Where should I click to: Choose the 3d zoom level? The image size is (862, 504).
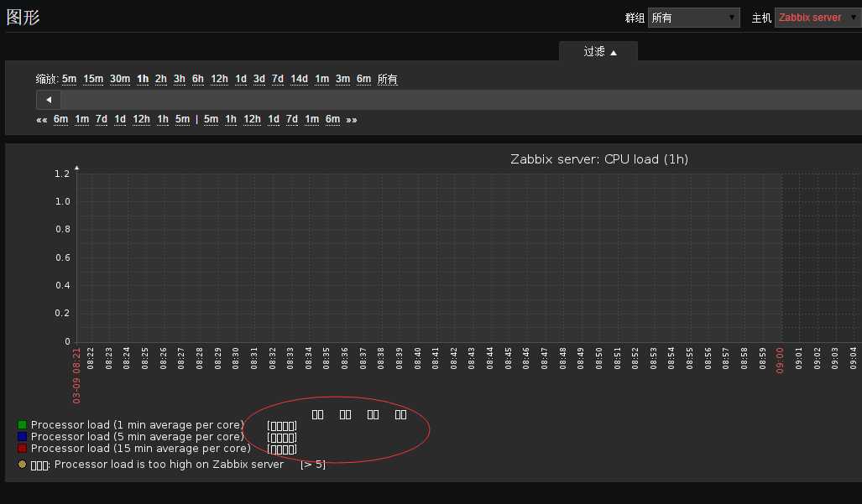pos(259,79)
